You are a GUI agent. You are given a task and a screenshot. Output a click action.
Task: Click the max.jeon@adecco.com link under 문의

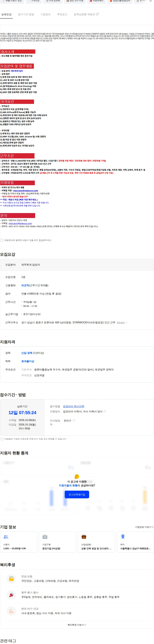coord(20,223)
